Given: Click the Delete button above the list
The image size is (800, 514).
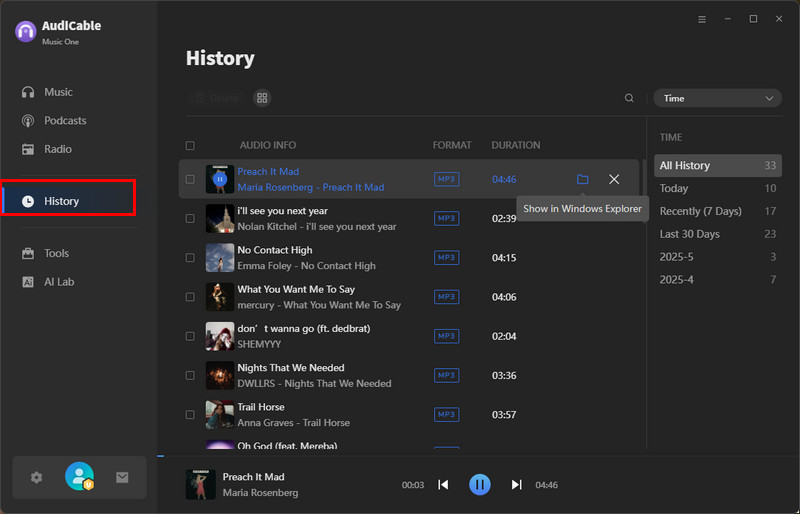Looking at the screenshot, I should (x=218, y=98).
